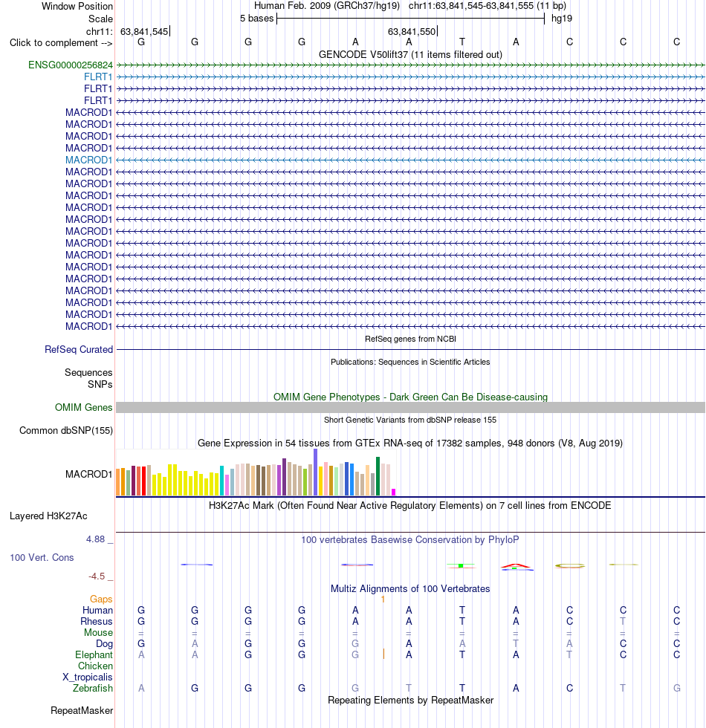706x728 pixels.
Task: Click the hg19 label beside scale bar
Action: [562, 19]
